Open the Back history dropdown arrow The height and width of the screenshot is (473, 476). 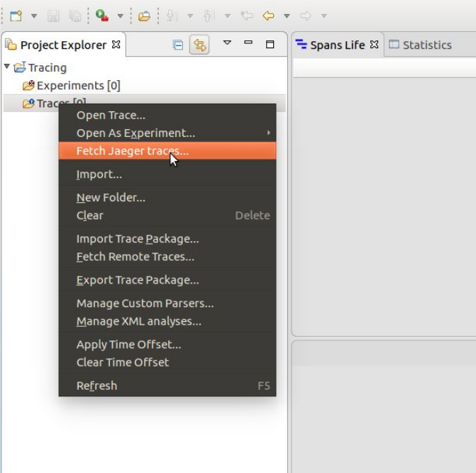(x=287, y=16)
